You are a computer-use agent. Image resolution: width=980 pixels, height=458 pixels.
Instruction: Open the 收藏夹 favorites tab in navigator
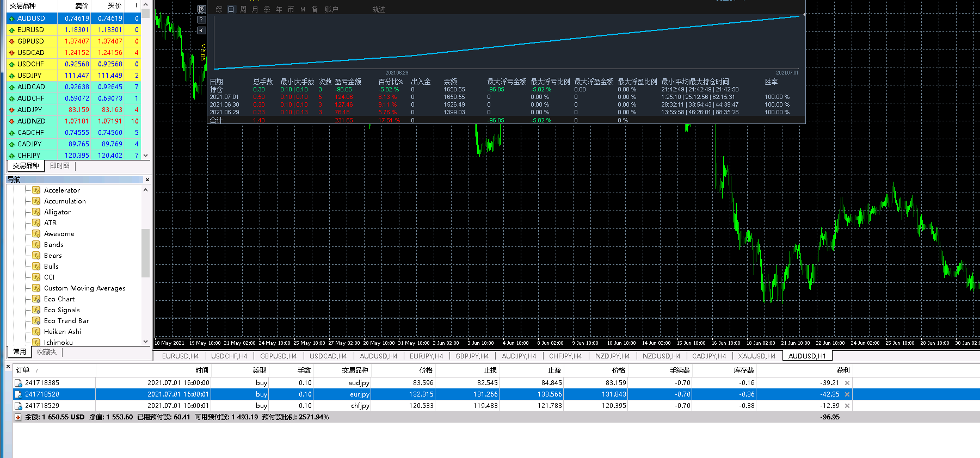tap(47, 352)
